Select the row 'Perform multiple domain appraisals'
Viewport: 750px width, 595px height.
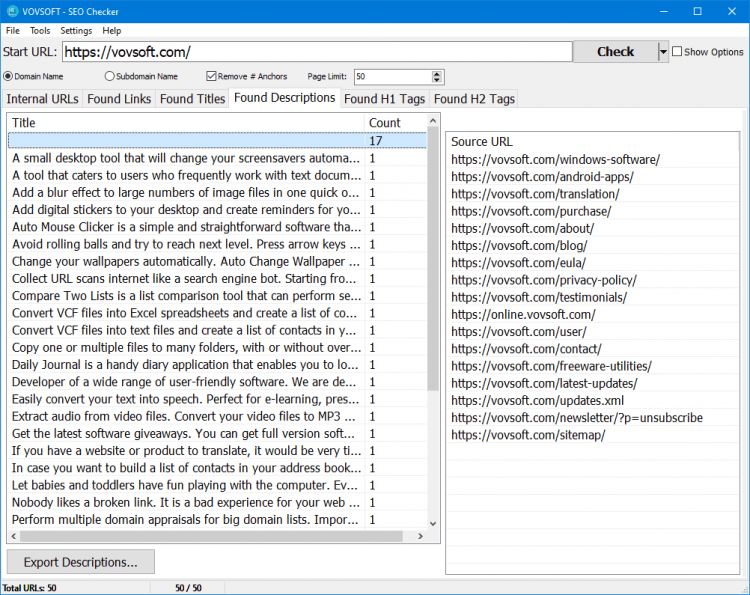coord(217,520)
